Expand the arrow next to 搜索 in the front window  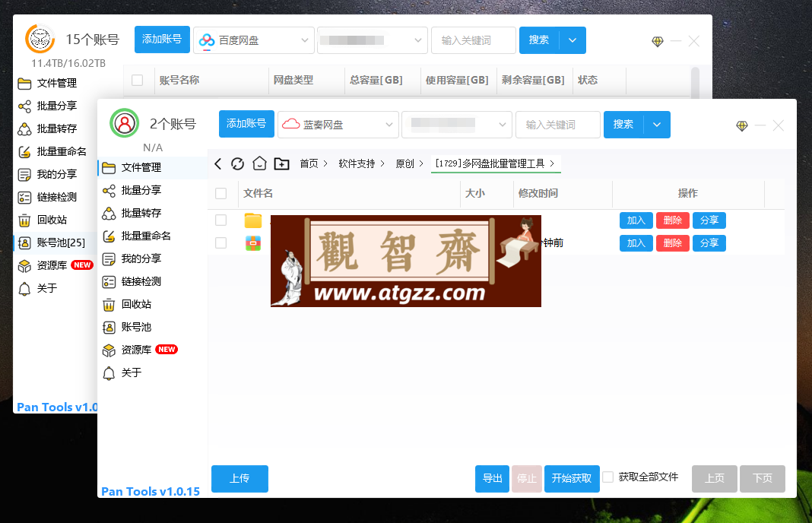point(657,125)
